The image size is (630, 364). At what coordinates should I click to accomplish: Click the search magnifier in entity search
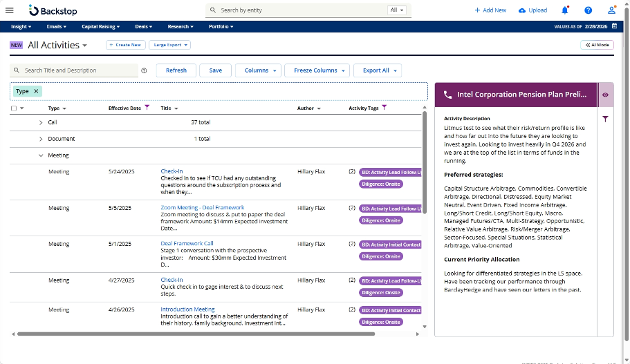point(213,10)
